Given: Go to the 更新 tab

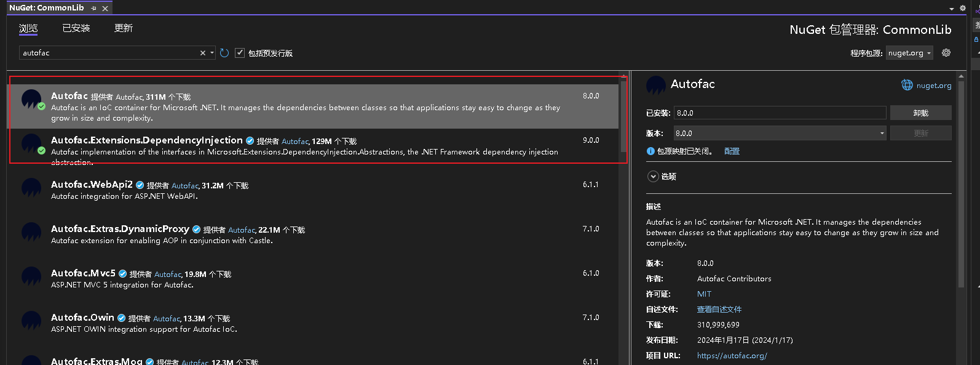Looking at the screenshot, I should (x=124, y=28).
